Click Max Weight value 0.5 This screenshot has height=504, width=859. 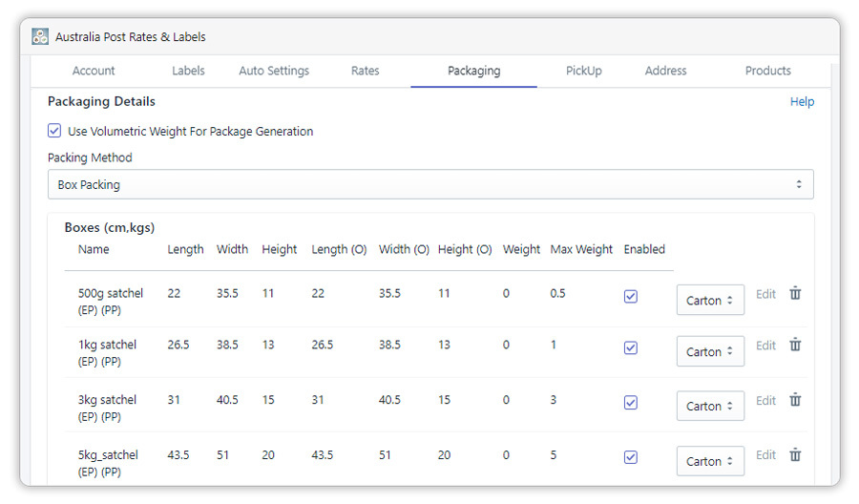[557, 293]
